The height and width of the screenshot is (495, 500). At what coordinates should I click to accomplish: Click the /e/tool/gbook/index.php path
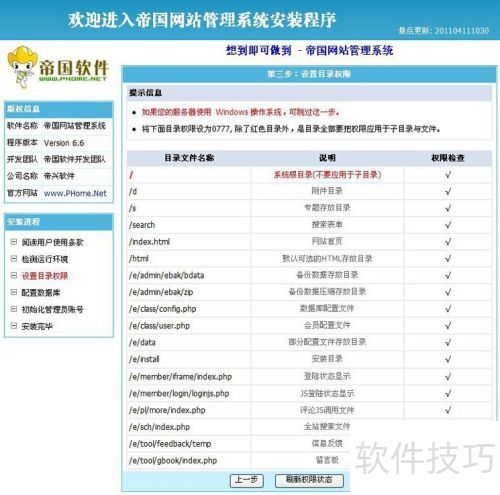pyautogui.click(x=173, y=461)
